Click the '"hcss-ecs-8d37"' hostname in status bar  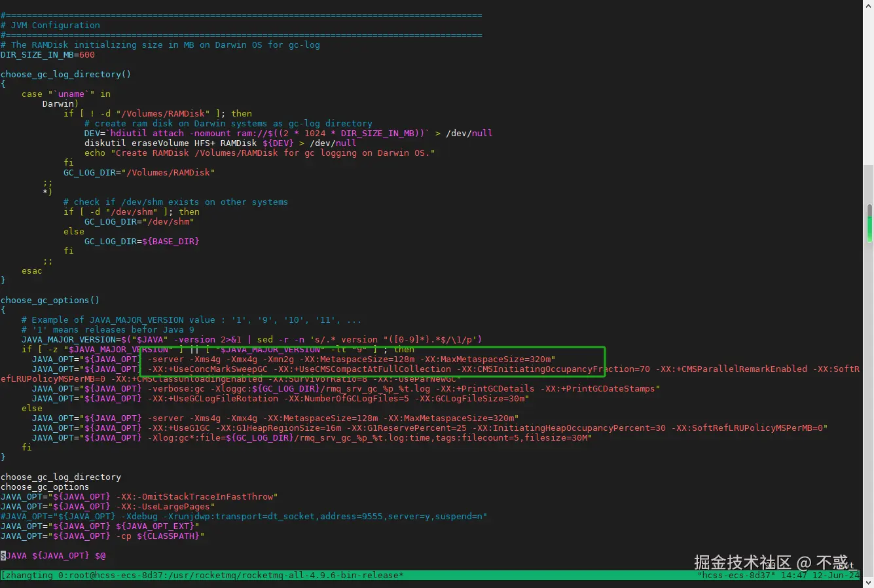pyautogui.click(x=737, y=575)
